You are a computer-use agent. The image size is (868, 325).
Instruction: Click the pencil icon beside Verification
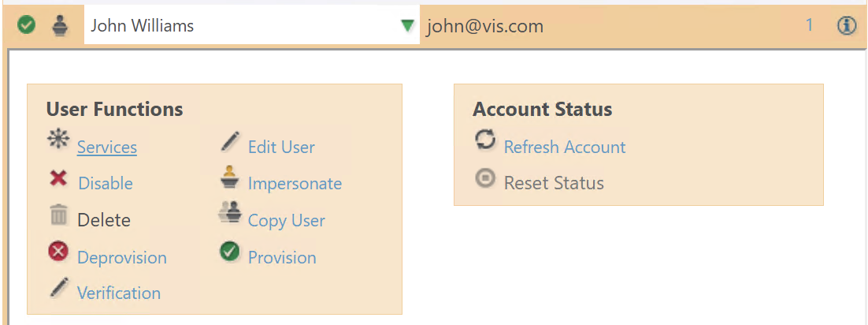pos(59,287)
